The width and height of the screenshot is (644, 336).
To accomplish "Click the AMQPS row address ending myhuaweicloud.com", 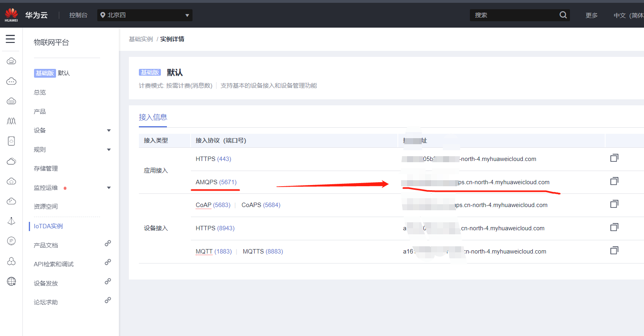I will tap(475, 182).
